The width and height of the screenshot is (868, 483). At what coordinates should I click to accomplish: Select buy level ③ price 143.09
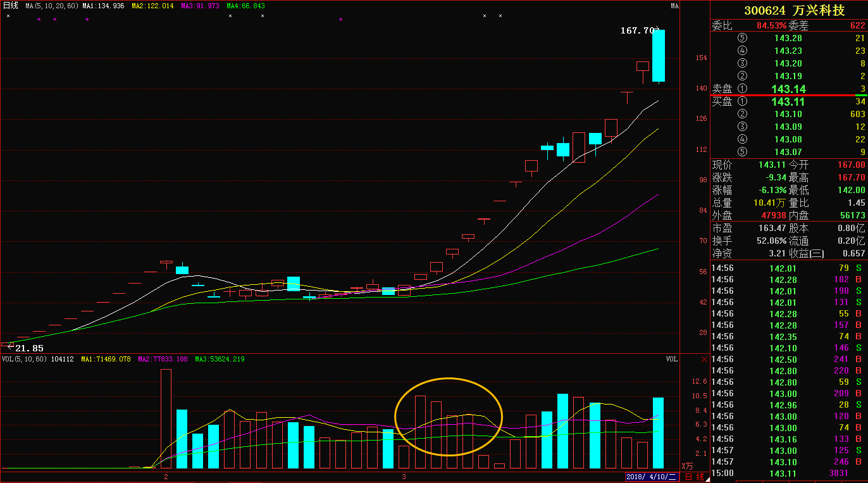pyautogui.click(x=788, y=127)
